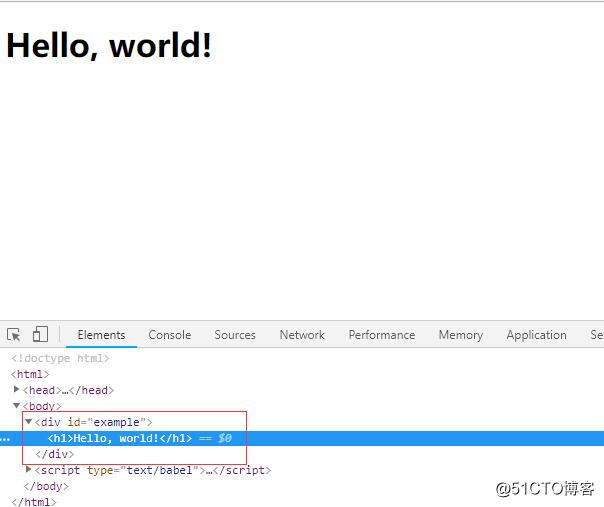The image size is (604, 507).
Task: Open the Network tab
Action: [302, 335]
